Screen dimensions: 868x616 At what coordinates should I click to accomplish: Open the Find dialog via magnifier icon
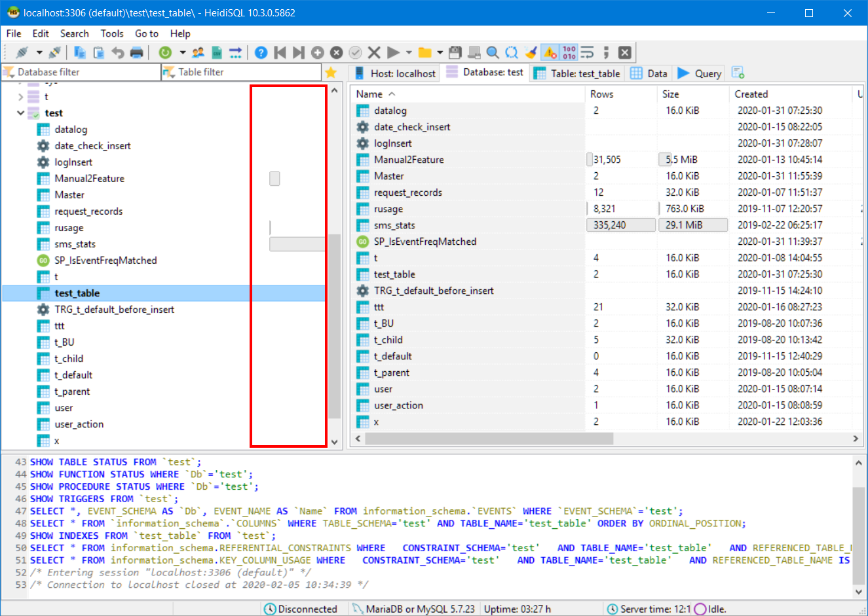click(x=491, y=52)
